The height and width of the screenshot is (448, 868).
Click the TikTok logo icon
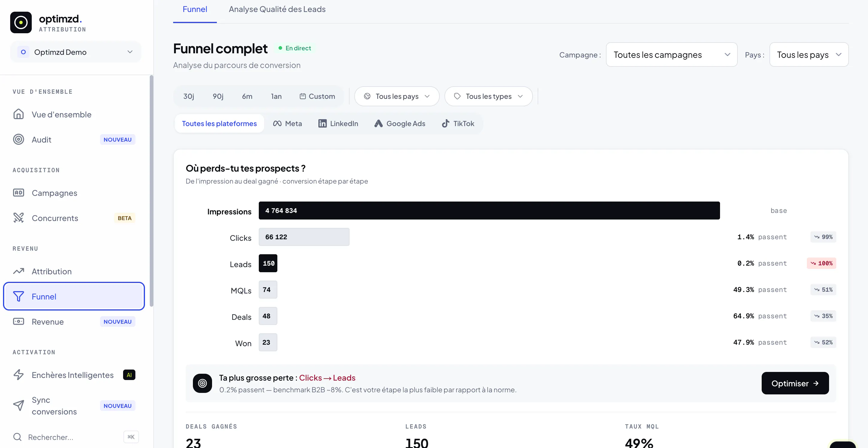(x=445, y=124)
